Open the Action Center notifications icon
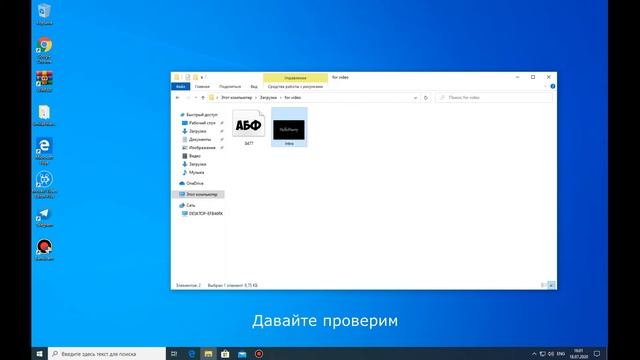This screenshot has width=640, height=360. [x=597, y=353]
